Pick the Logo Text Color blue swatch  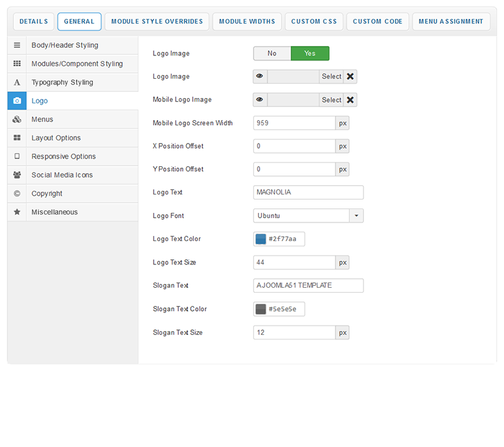(x=261, y=239)
